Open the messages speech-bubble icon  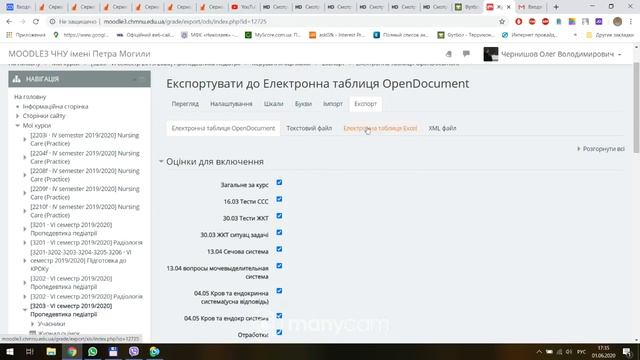pyautogui.click(x=466, y=53)
